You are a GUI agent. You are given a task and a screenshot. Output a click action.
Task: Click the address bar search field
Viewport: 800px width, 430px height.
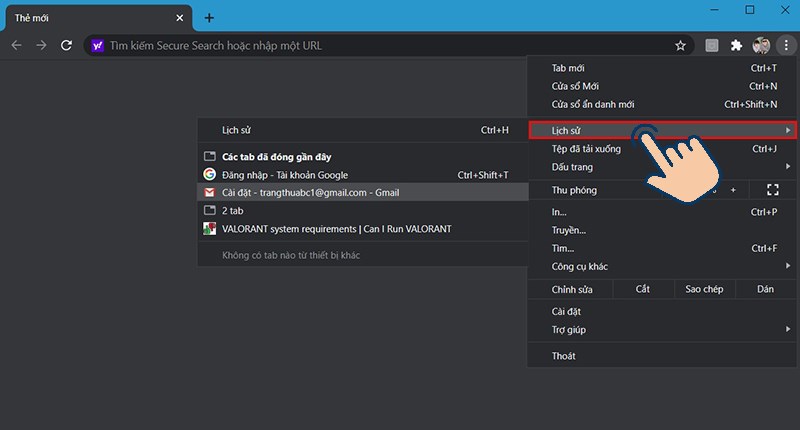pos(380,45)
